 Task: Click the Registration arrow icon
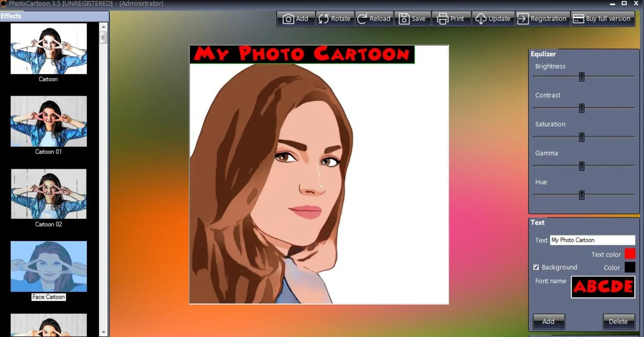[523, 19]
